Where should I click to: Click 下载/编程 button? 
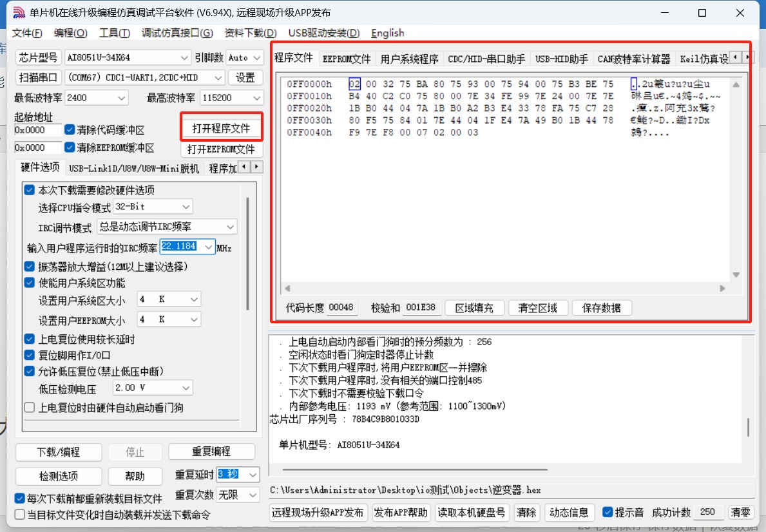(x=59, y=452)
